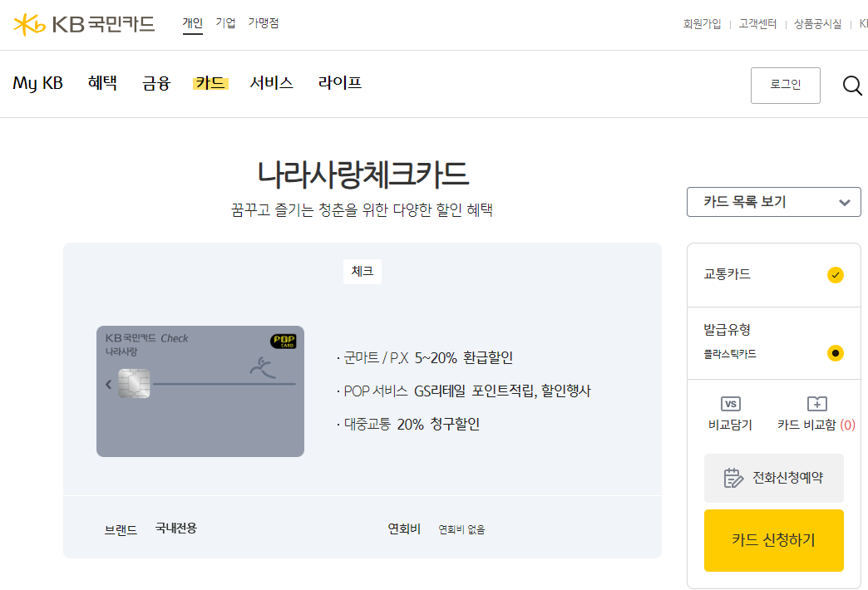Click the 브랜드 label

click(121, 530)
